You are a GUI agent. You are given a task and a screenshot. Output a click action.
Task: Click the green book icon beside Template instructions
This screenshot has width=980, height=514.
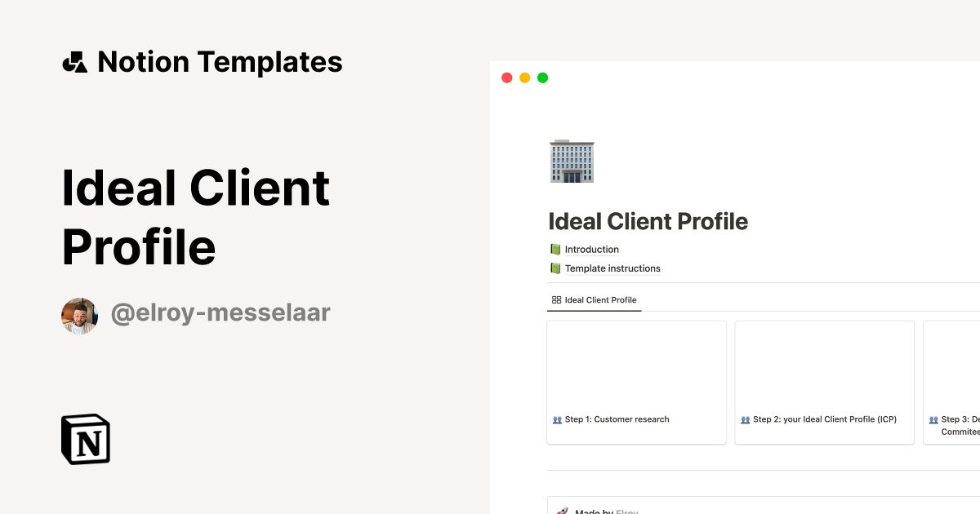555,268
